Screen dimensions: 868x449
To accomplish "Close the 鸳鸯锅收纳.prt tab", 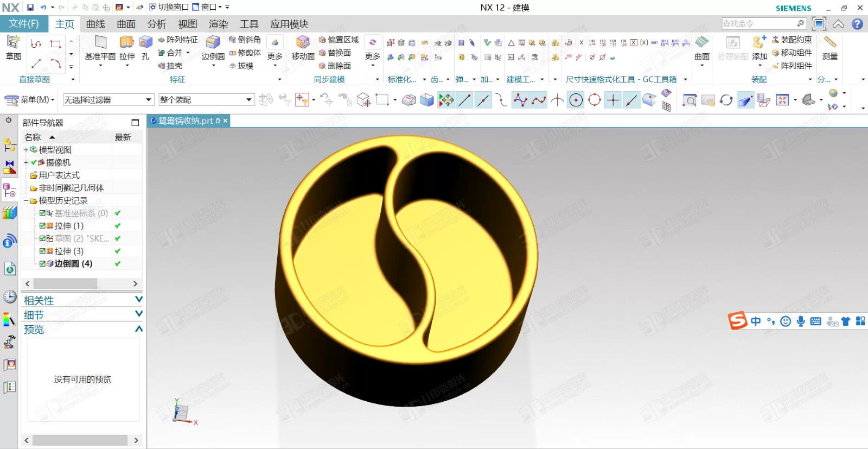I will 225,121.
